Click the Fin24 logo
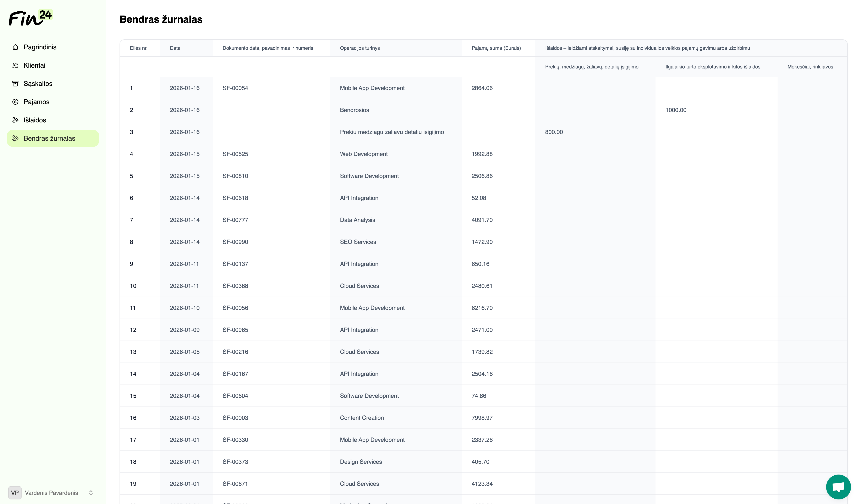This screenshot has height=504, width=861. (31, 18)
